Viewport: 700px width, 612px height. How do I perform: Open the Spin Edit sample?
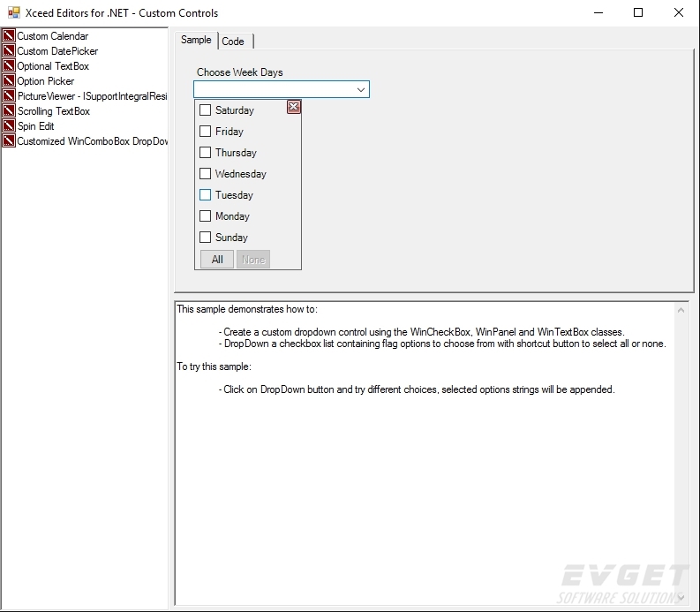click(x=35, y=126)
